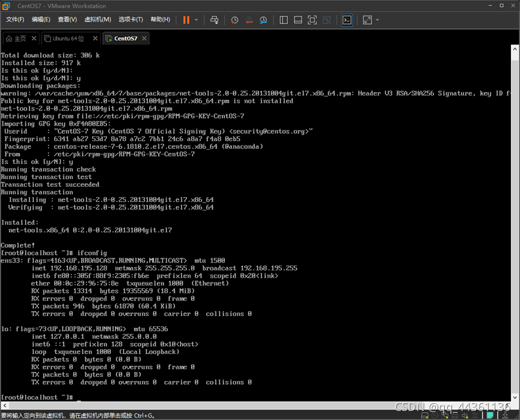This screenshot has width=520, height=420.
Task: Click the download/install tools status icon
Action: tap(505, 415)
